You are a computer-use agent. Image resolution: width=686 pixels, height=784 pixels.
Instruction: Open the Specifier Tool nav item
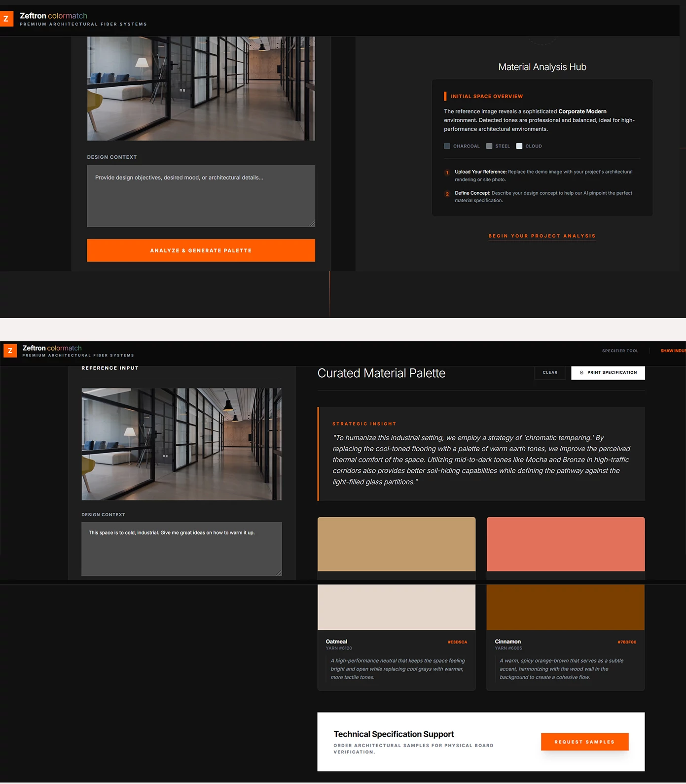[x=620, y=351]
